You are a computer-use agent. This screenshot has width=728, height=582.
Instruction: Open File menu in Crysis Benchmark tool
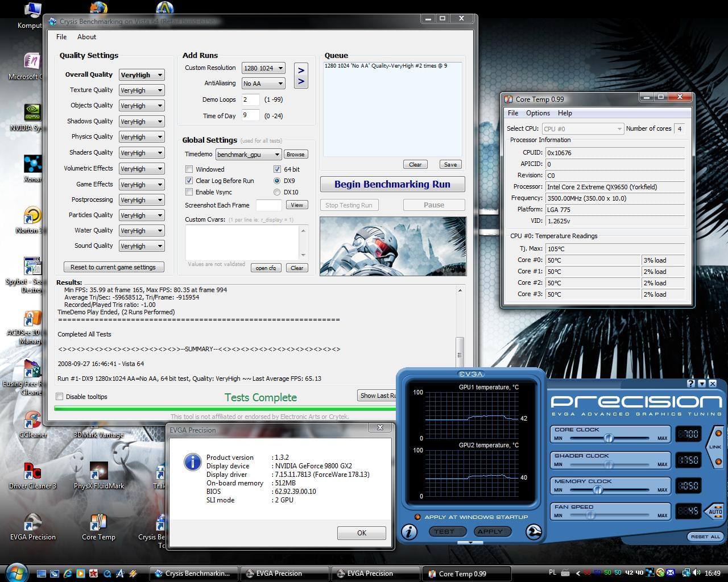[61, 37]
